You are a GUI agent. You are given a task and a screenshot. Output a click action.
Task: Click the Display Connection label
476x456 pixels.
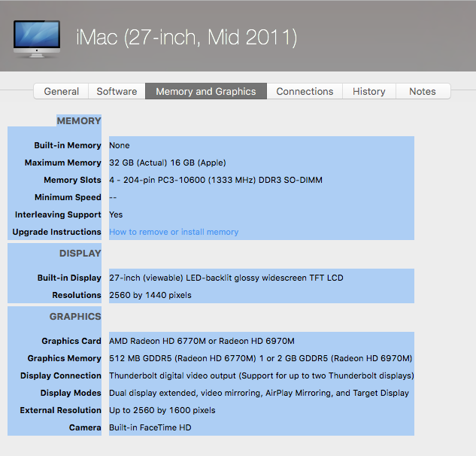[x=61, y=375]
